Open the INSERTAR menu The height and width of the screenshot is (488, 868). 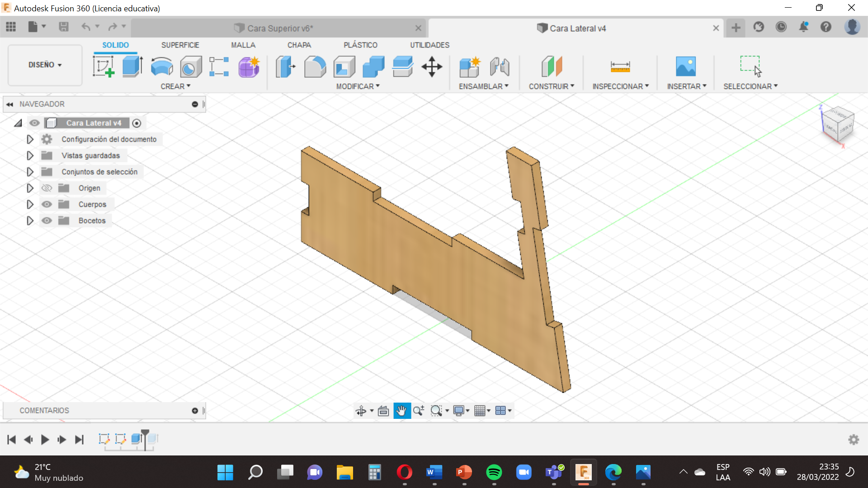tap(686, 86)
